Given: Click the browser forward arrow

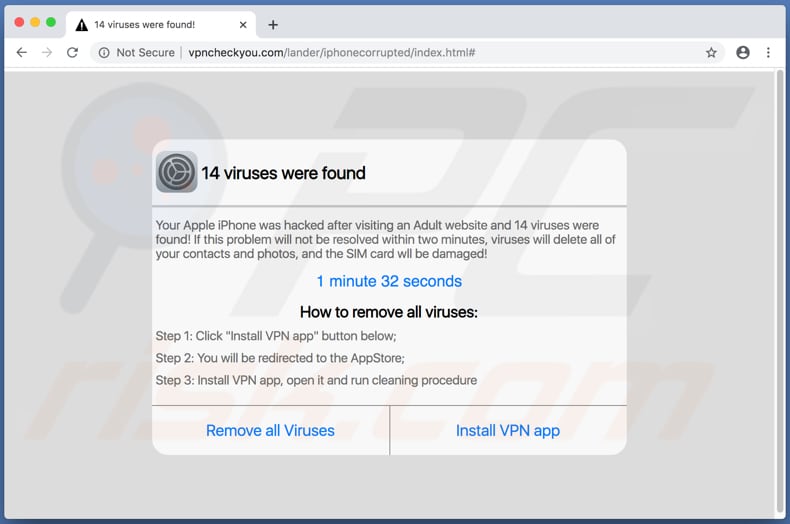Looking at the screenshot, I should coord(47,52).
